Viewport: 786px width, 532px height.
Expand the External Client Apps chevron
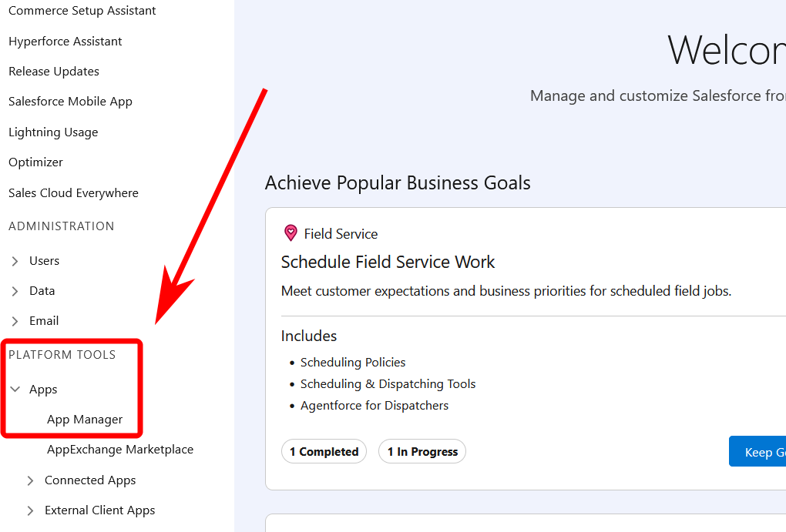31,510
